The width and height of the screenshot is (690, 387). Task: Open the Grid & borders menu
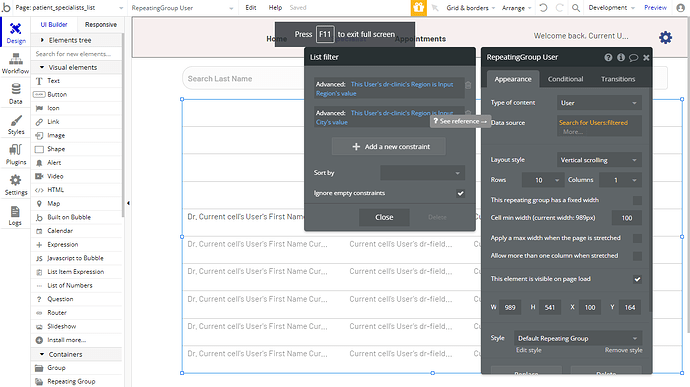[470, 7]
